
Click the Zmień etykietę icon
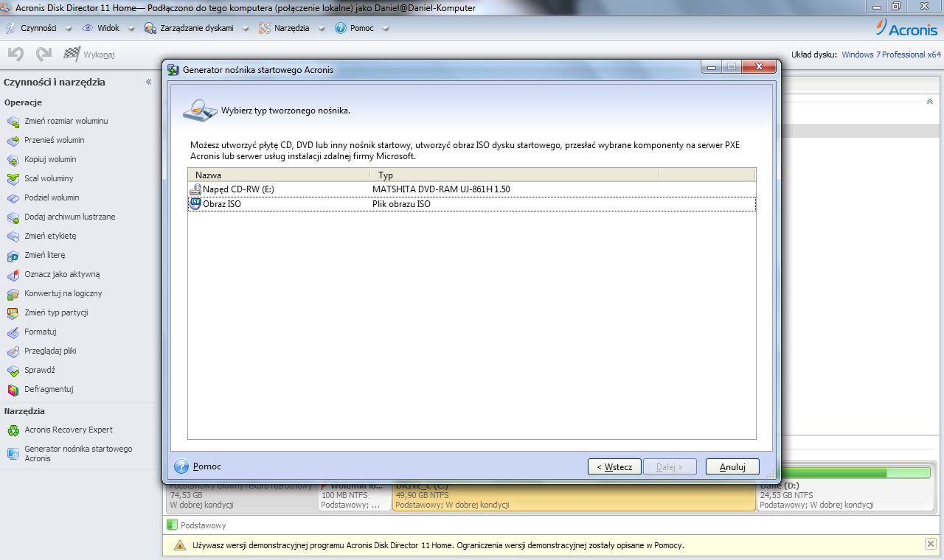point(13,237)
